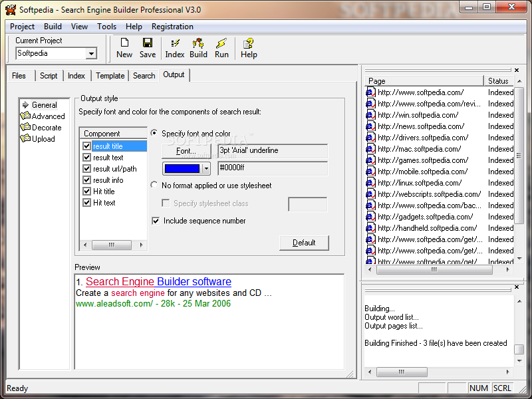Switch to the Search tab
The width and height of the screenshot is (532, 399).
(x=144, y=76)
